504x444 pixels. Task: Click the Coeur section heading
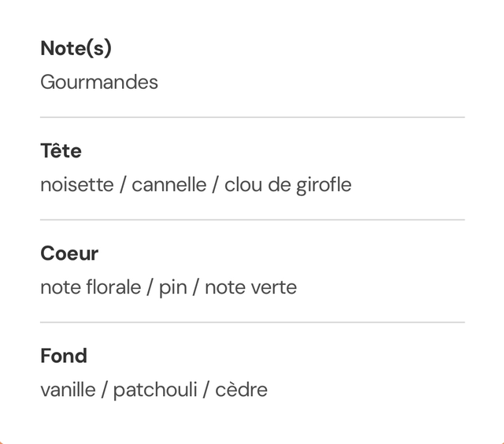[69, 253]
